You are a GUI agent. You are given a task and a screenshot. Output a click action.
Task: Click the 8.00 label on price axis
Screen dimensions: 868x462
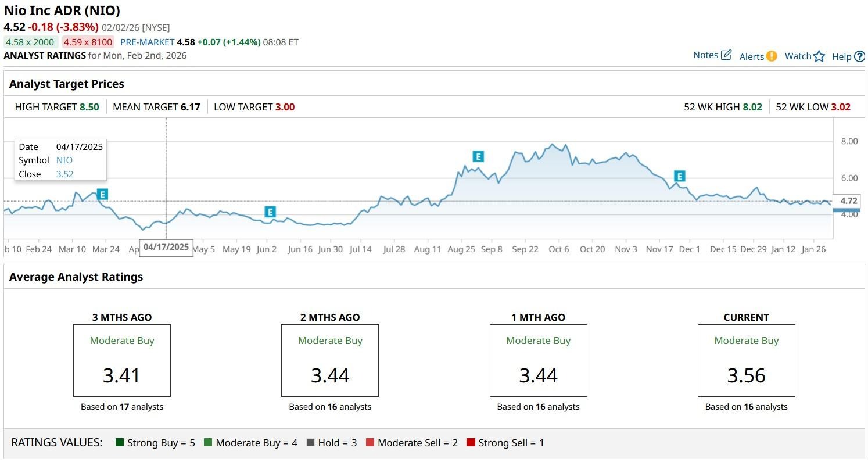(x=849, y=141)
